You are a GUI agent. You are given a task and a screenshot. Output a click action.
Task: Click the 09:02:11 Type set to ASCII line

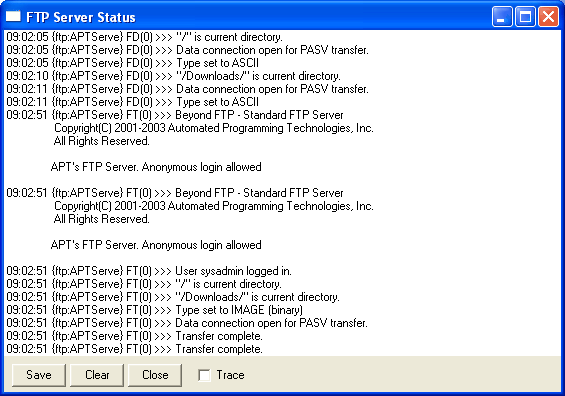coord(133,102)
